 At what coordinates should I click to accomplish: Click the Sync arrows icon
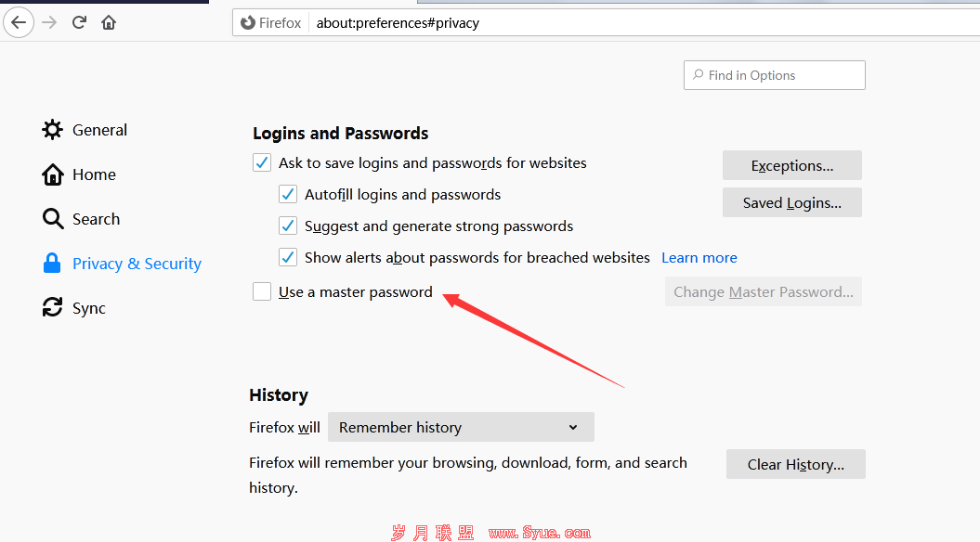coord(53,307)
